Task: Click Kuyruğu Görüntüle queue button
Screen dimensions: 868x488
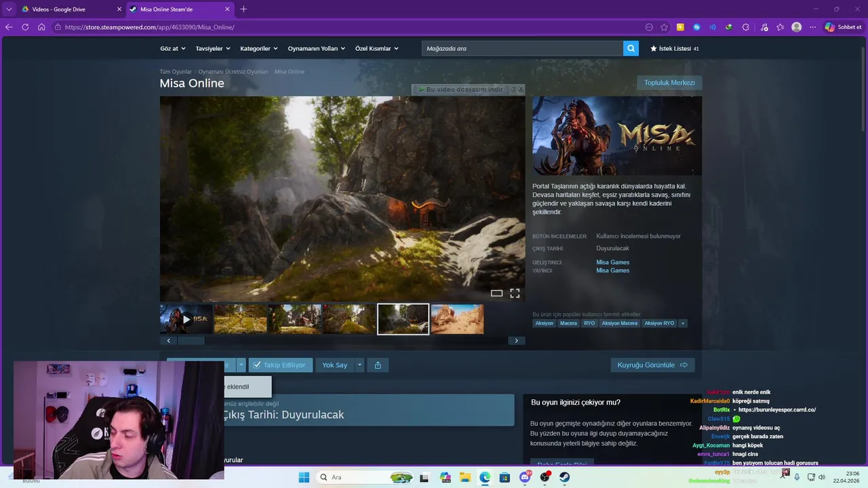Action: pos(652,365)
